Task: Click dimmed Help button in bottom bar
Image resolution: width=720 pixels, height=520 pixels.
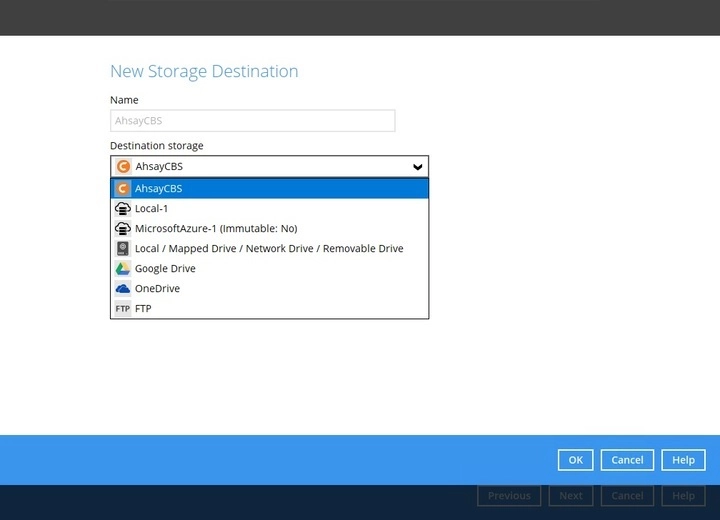Action: (683, 496)
